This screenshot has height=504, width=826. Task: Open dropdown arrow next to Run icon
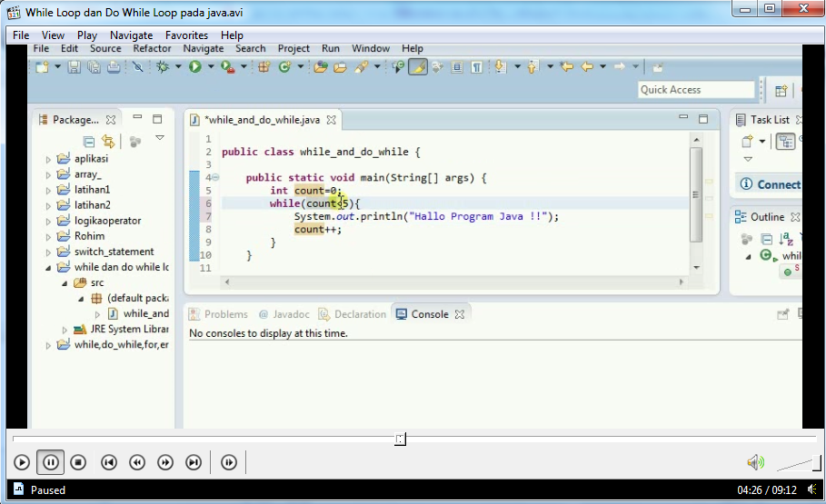210,67
